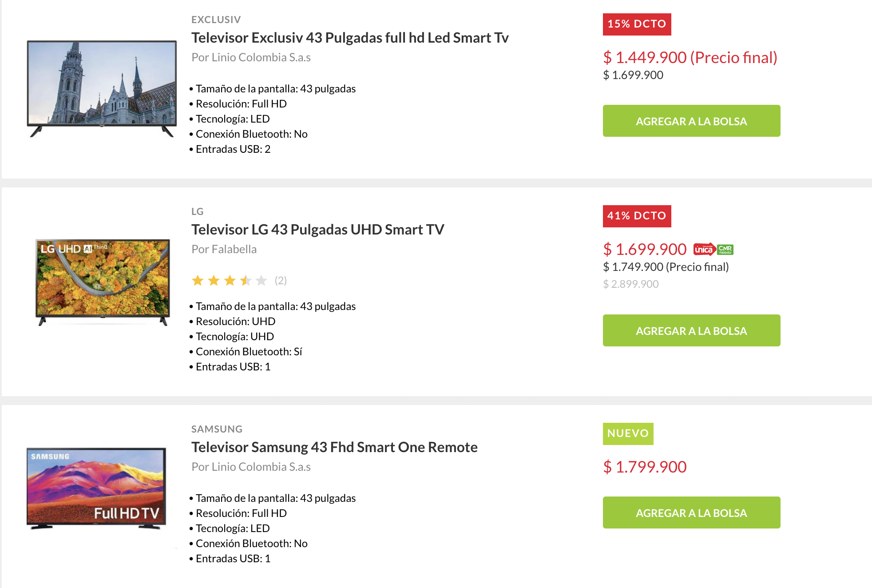Click the Exclusiv TV product thumbnail
Screen dimensions: 872x588
(x=102, y=89)
